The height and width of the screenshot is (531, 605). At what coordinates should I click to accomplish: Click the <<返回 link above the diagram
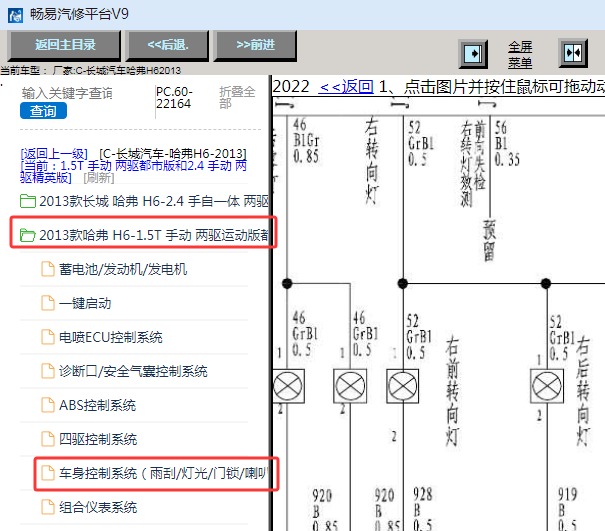(346, 86)
